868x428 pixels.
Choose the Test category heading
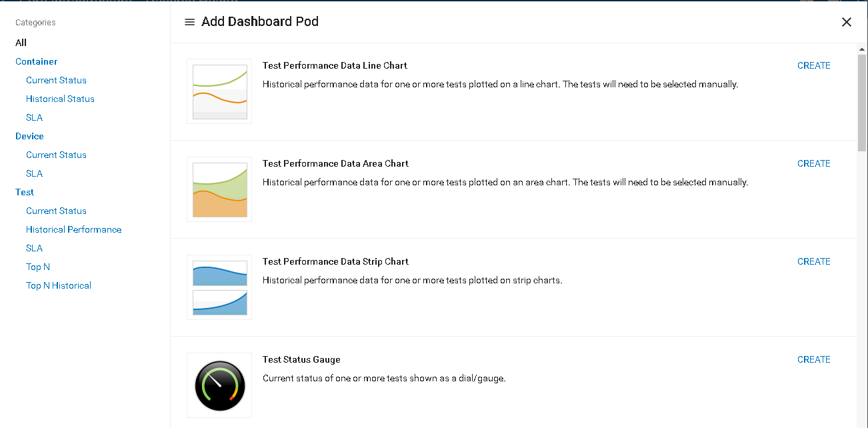point(25,192)
